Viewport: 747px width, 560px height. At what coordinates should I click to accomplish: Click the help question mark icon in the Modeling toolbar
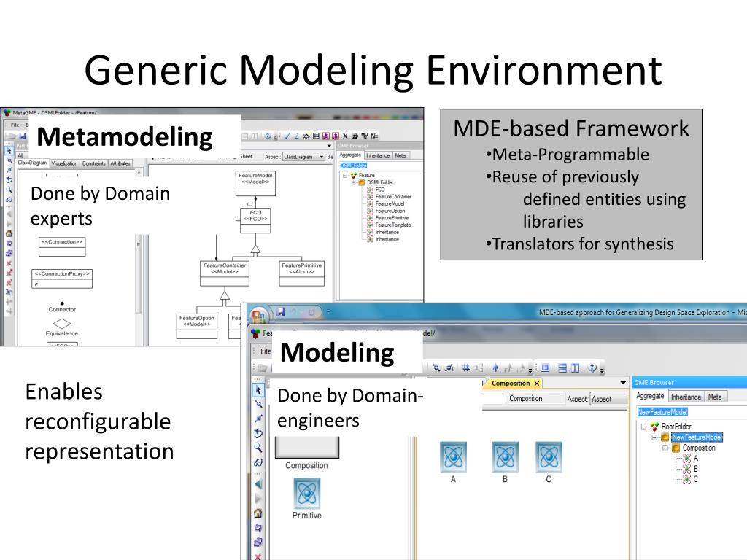592,368
